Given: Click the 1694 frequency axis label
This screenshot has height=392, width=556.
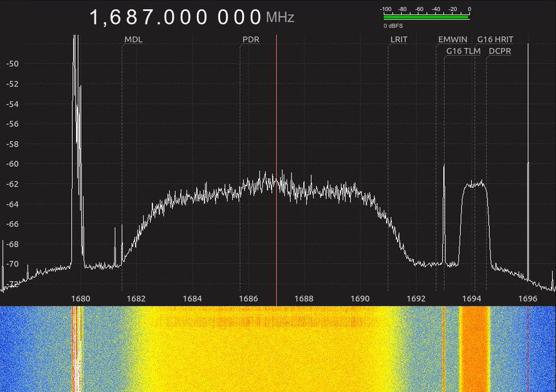Looking at the screenshot, I should tap(472, 299).
